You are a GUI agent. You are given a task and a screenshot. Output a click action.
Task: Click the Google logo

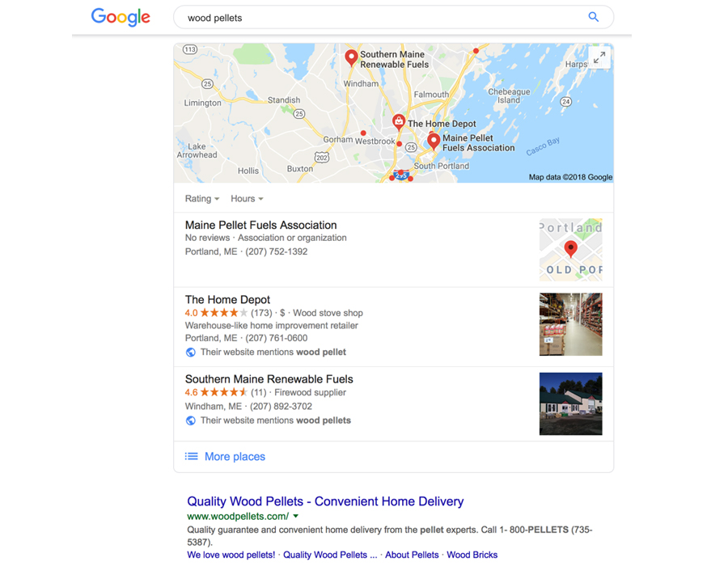pos(121,18)
